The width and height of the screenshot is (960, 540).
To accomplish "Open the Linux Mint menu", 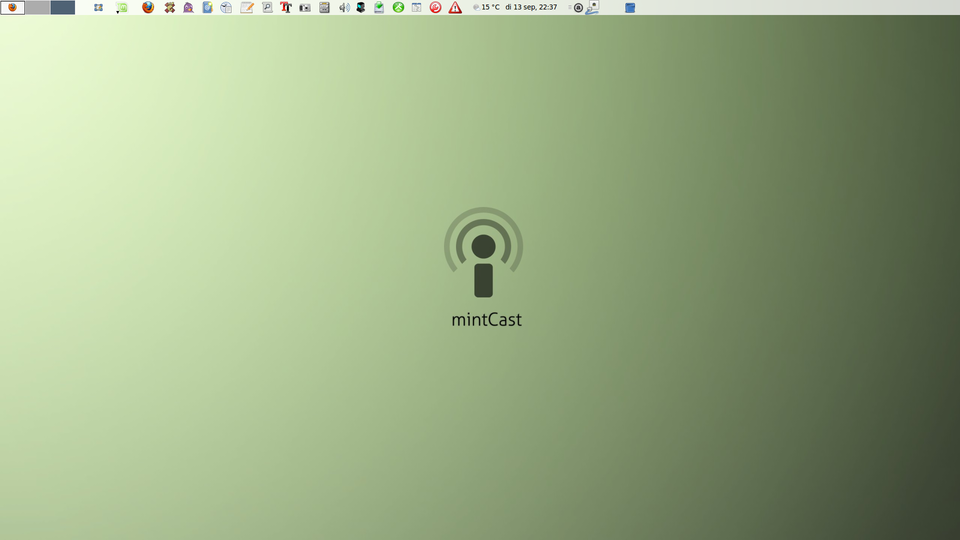I will click(x=121, y=7).
